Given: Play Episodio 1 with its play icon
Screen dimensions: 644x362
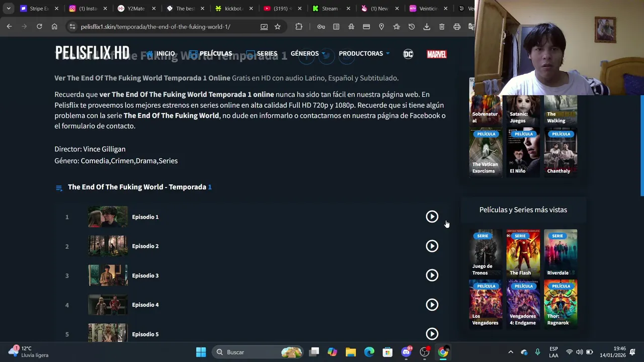Looking at the screenshot, I should point(432,217).
